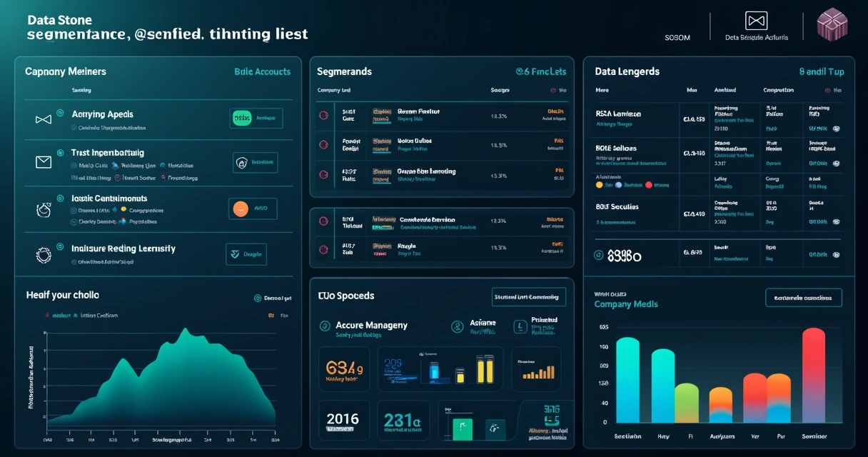Toggle visibility eye on the RSA Lenricon row
This screenshot has width=868, height=457.
click(838, 129)
